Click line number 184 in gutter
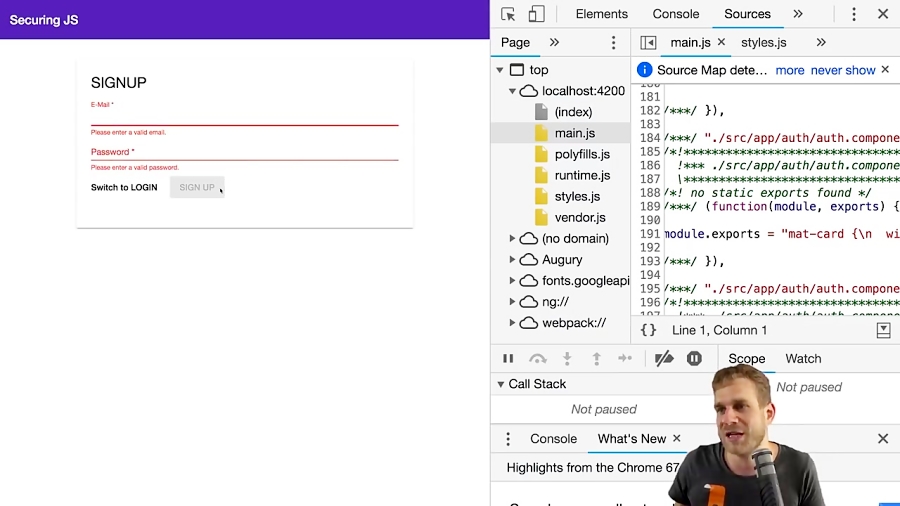The width and height of the screenshot is (900, 506). point(650,138)
